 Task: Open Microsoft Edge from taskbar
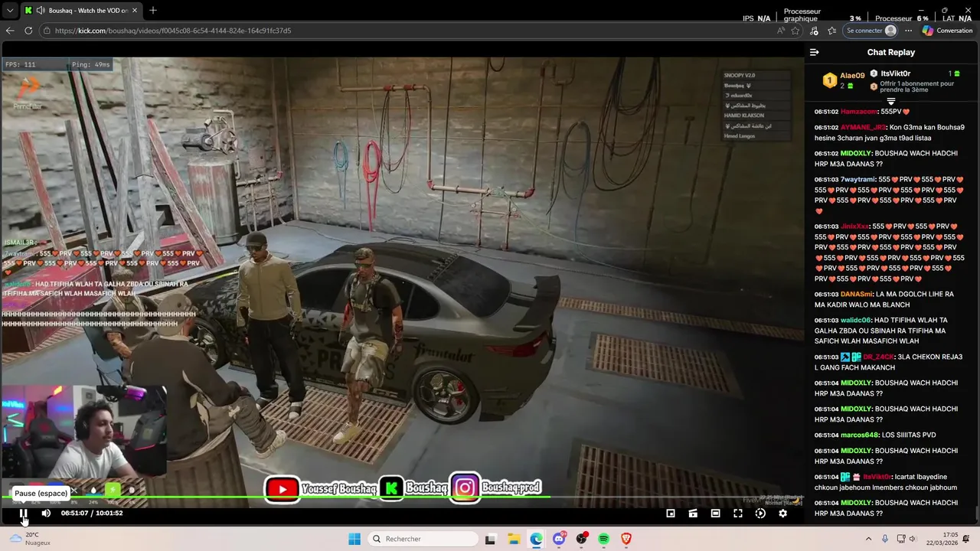point(536,539)
